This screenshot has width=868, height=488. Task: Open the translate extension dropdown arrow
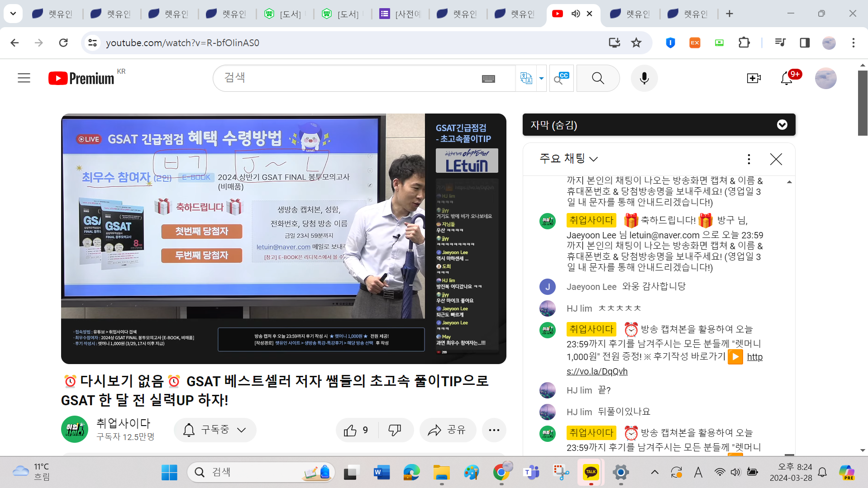pos(541,78)
